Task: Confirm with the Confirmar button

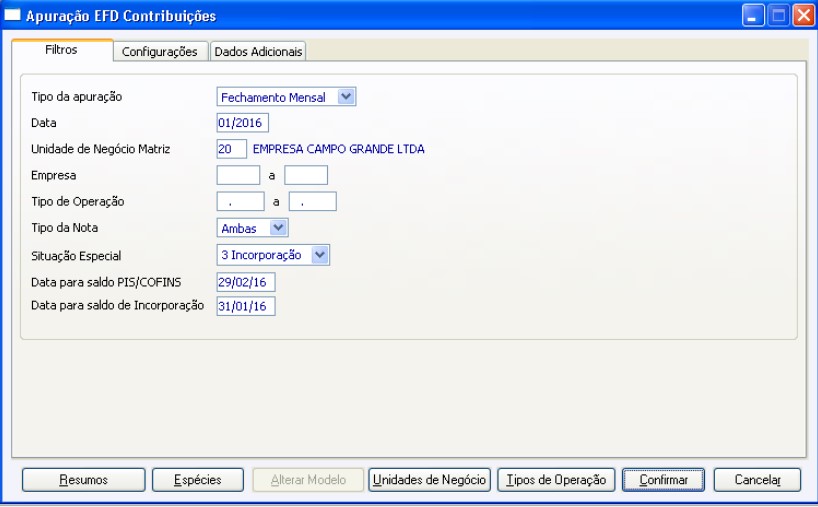Action: [x=663, y=480]
